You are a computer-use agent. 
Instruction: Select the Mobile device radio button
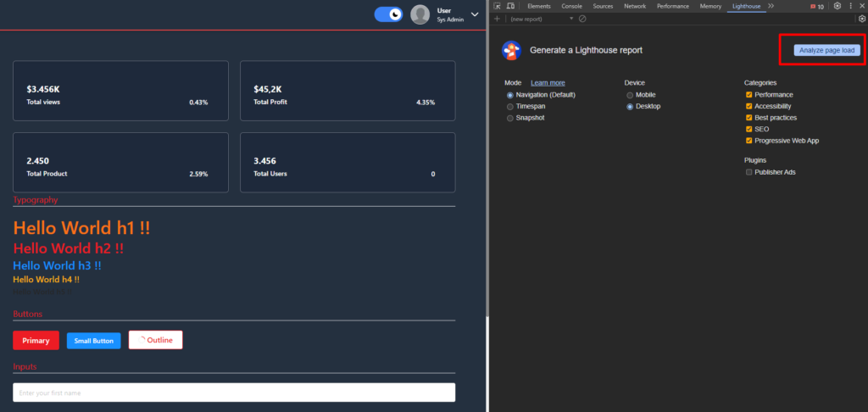(x=630, y=95)
